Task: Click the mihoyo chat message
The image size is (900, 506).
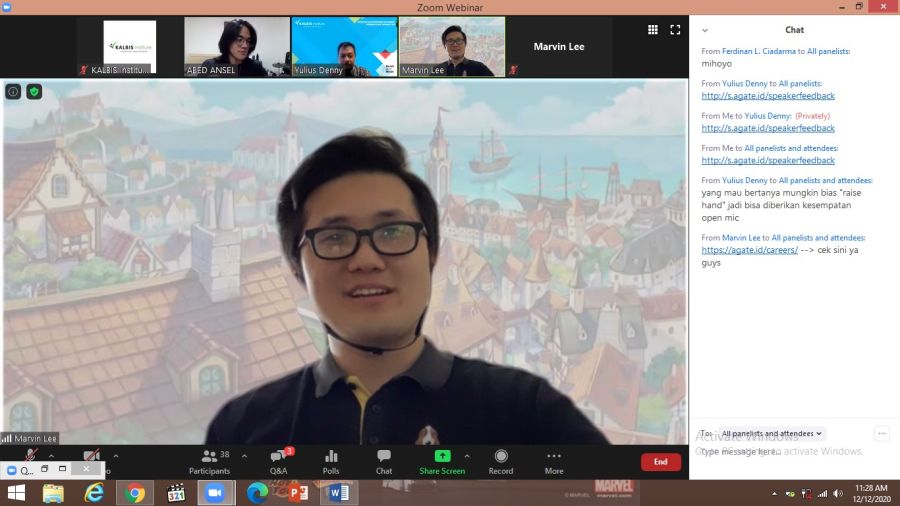Action: point(716,64)
